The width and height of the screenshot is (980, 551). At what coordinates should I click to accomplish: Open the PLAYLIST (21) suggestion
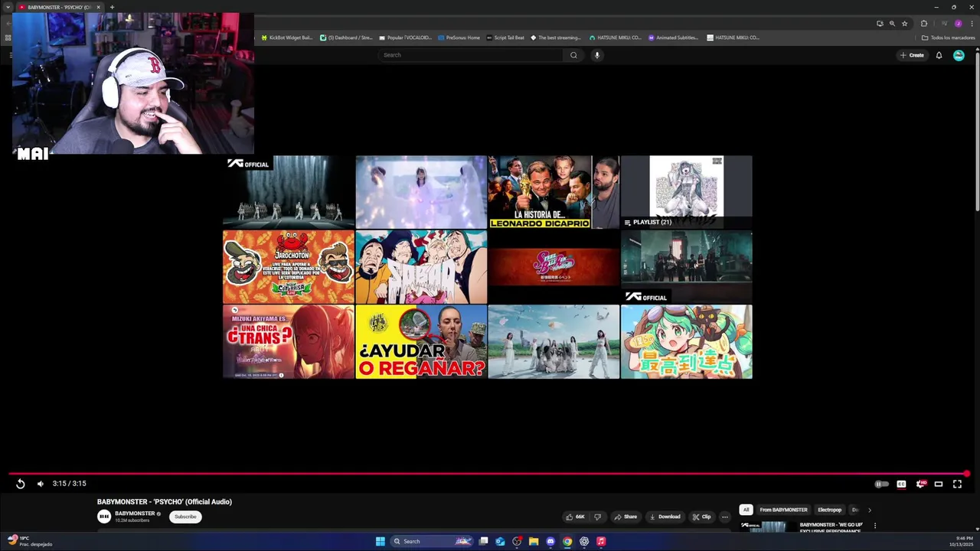coord(687,192)
